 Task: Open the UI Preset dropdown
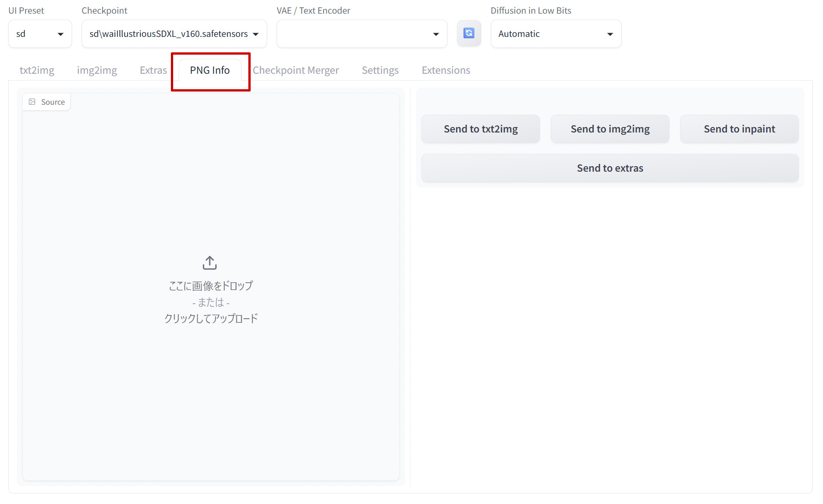[40, 34]
